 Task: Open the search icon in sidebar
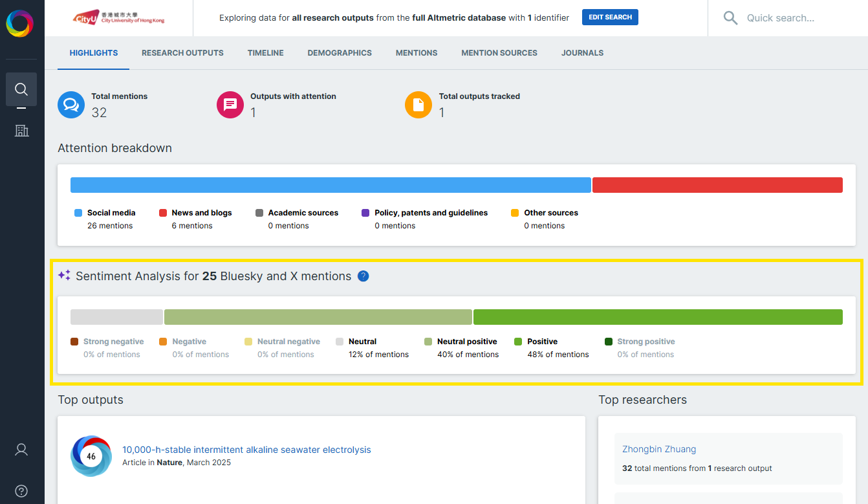click(x=21, y=89)
